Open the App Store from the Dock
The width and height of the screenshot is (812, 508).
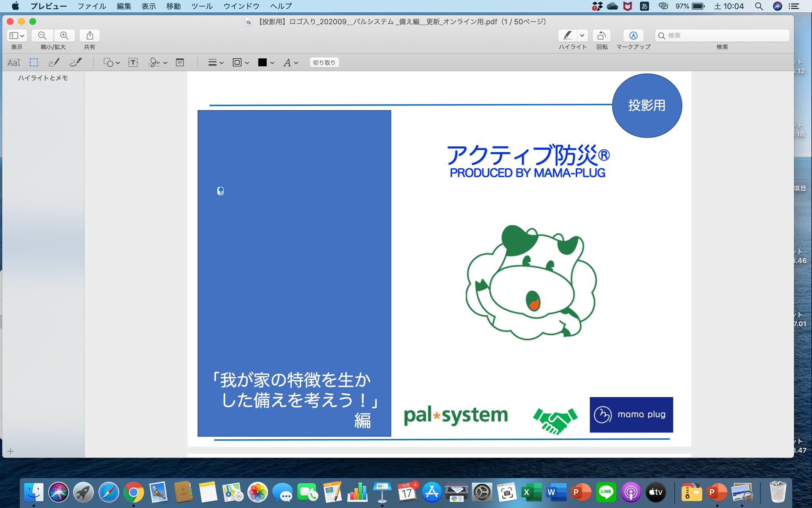pos(432,493)
